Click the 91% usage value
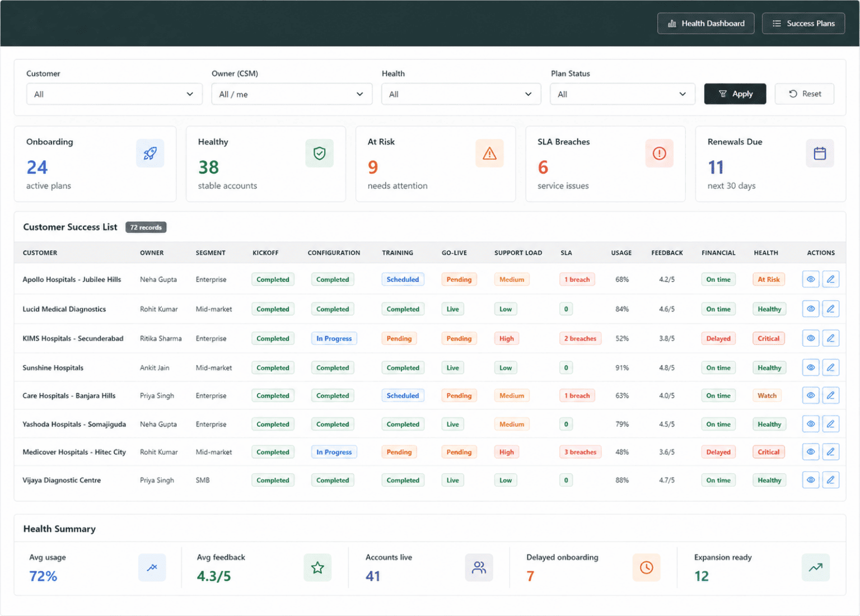This screenshot has width=860, height=616. tap(622, 368)
